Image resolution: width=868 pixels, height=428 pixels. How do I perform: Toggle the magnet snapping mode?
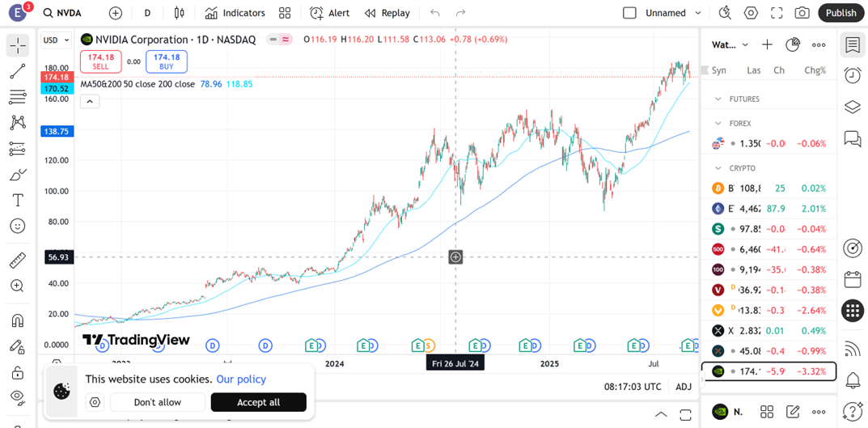click(x=18, y=320)
